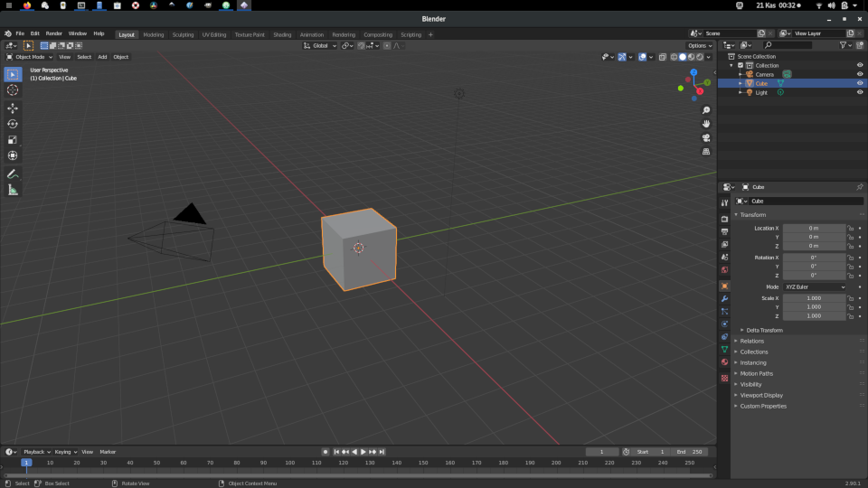Open the Tool properties tab
This screenshot has height=488, width=868.
[x=724, y=203]
